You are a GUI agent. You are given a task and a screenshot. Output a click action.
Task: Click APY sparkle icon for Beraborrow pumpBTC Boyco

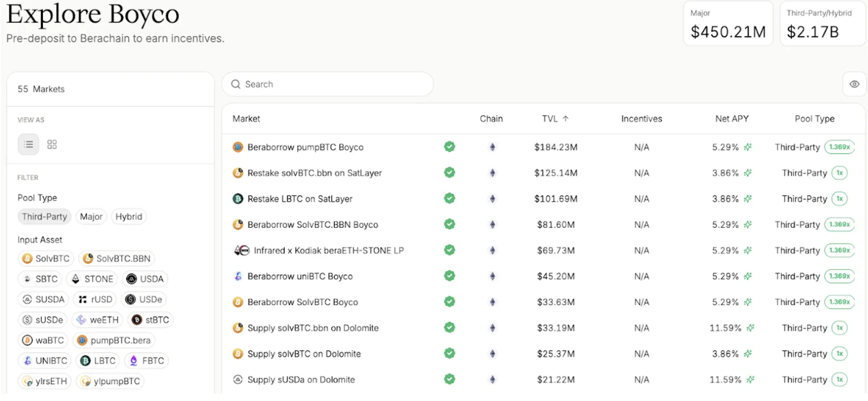(748, 147)
